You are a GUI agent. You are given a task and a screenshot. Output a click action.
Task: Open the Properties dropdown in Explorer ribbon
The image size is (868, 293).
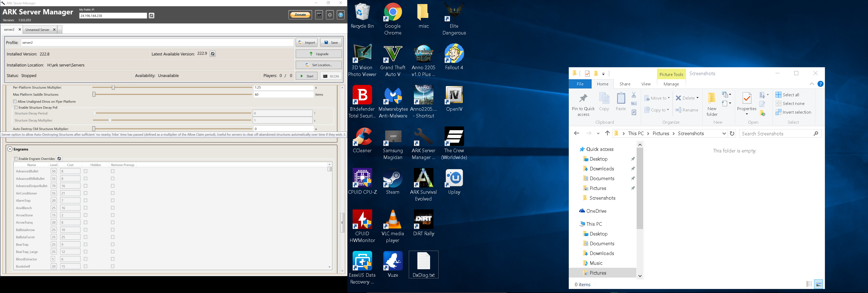[x=747, y=114]
